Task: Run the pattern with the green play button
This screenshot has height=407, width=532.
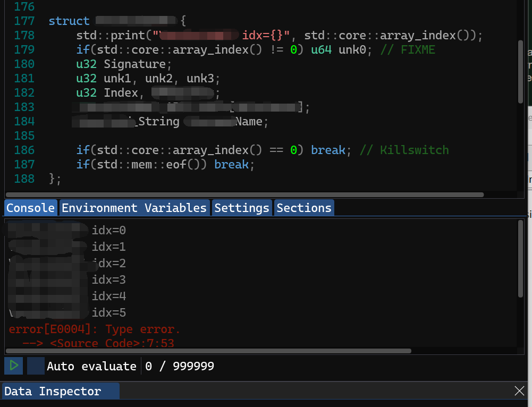Action: (14, 366)
